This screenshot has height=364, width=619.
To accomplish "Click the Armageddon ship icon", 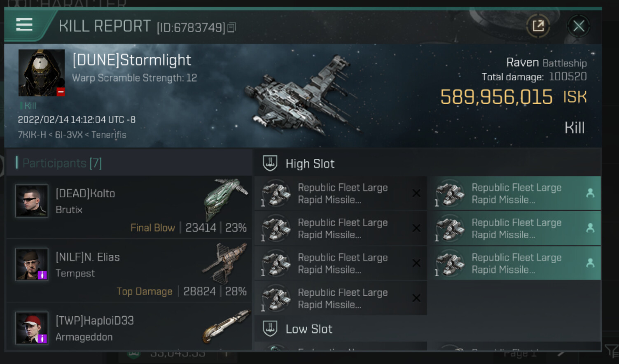I will point(227,325).
